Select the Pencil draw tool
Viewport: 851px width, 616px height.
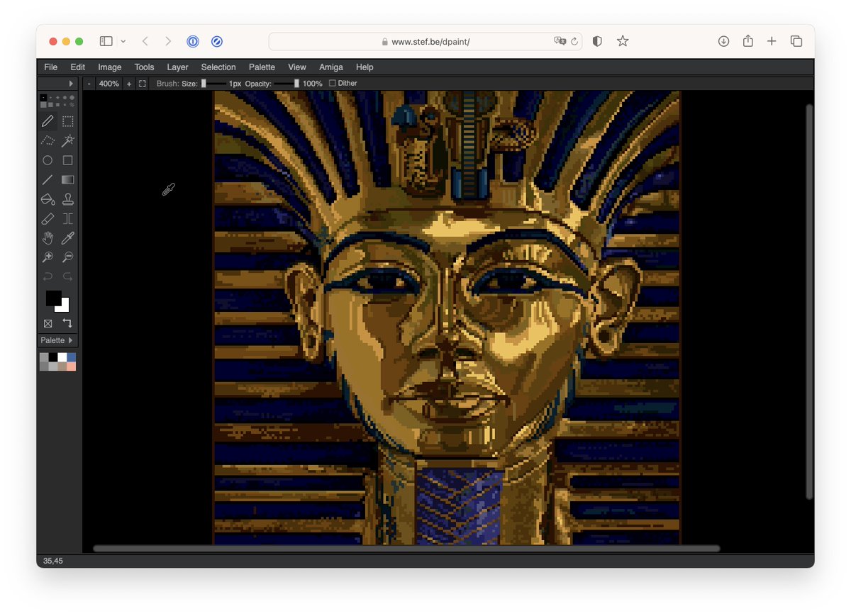tap(48, 121)
